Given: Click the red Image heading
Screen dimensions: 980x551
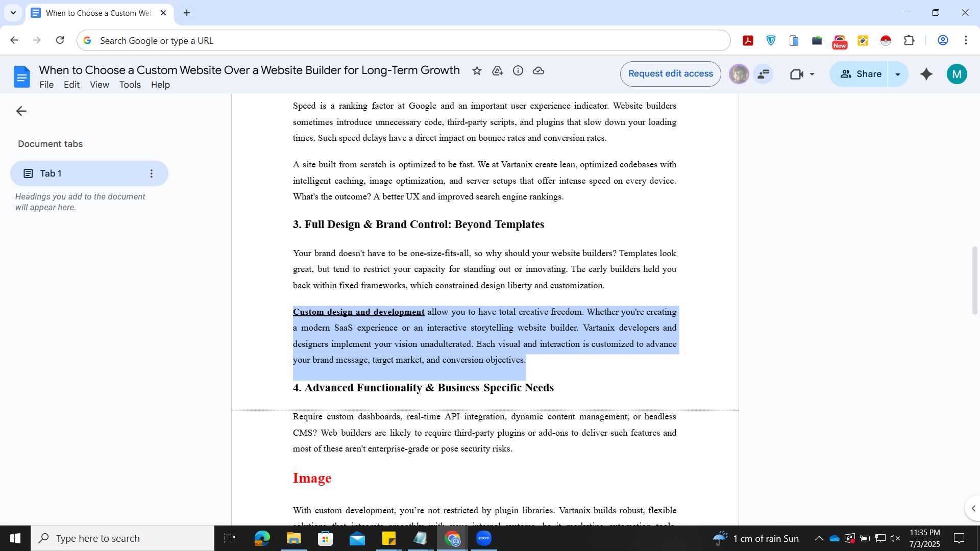Looking at the screenshot, I should (312, 478).
